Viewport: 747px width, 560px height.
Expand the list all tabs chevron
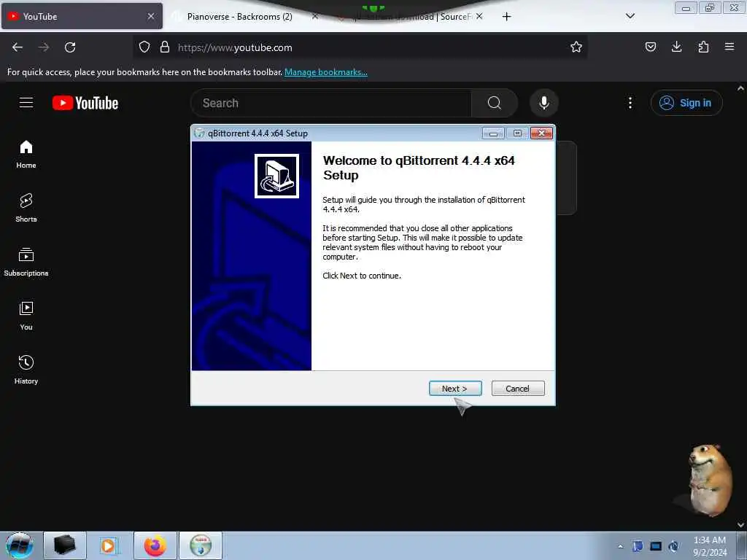coord(630,16)
